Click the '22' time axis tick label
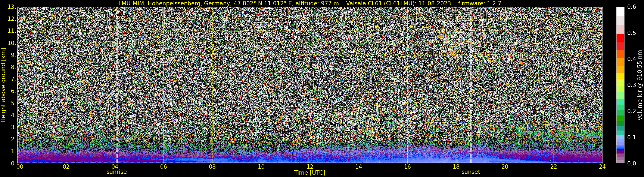This screenshot has height=177, width=644. click(554, 167)
